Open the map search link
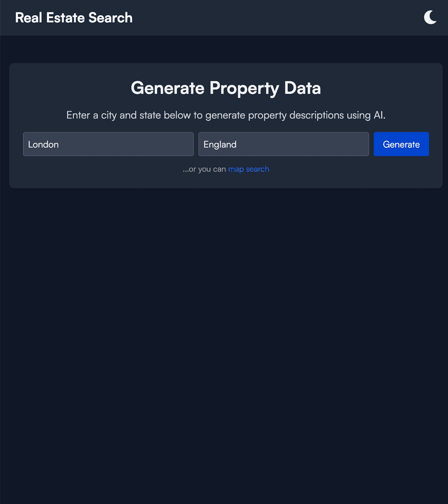This screenshot has width=448, height=504. [248, 169]
